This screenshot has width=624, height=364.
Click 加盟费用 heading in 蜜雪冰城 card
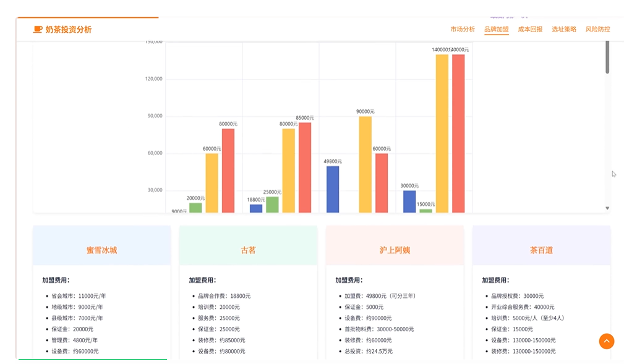(56, 280)
